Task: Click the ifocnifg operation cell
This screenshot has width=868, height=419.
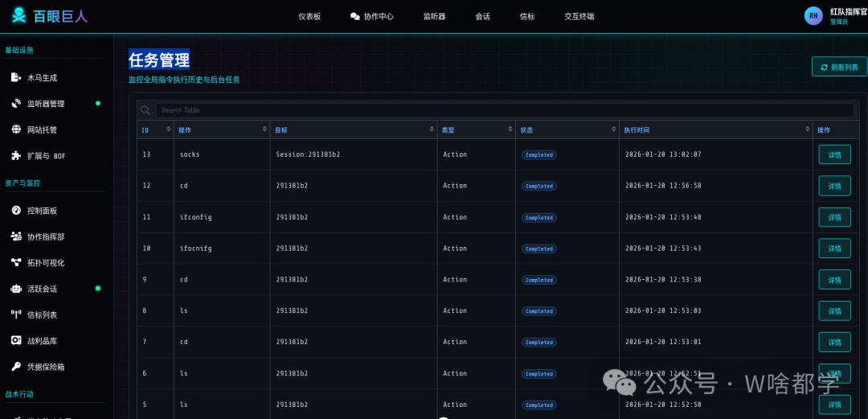Action: pyautogui.click(x=195, y=249)
